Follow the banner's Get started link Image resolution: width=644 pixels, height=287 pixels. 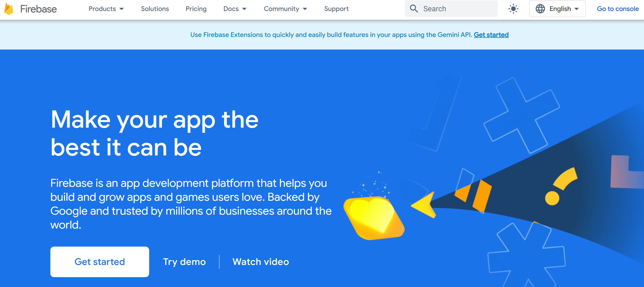tap(491, 35)
